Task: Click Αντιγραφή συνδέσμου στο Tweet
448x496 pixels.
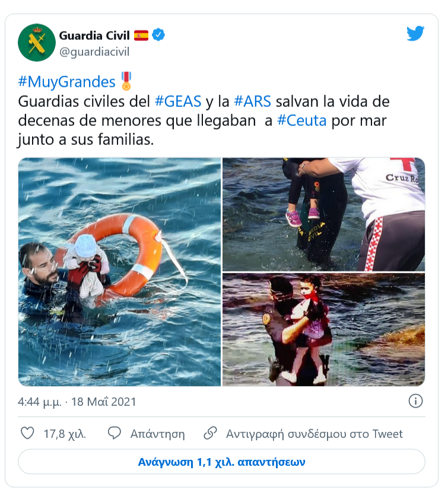Action: click(x=314, y=434)
